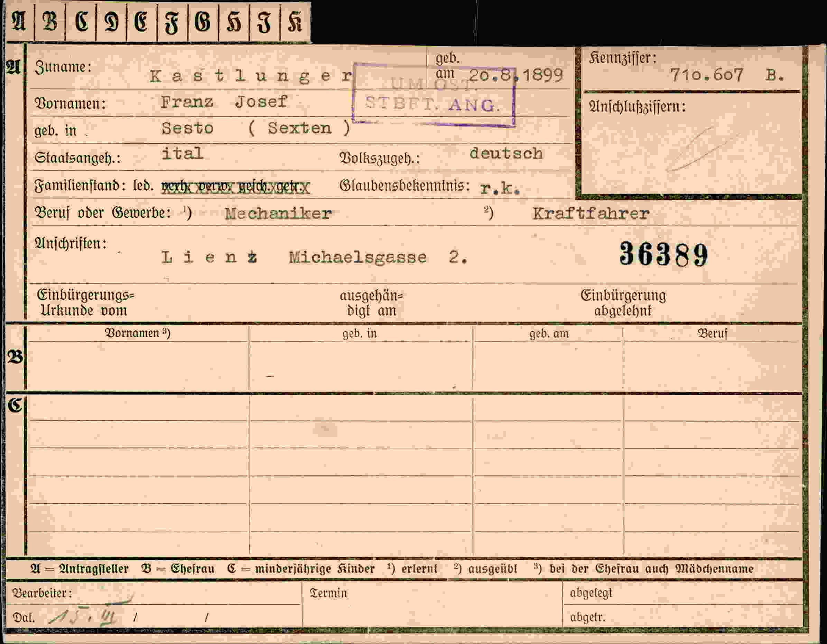Click the index tab letter F
827x644 pixels.
pos(171,23)
